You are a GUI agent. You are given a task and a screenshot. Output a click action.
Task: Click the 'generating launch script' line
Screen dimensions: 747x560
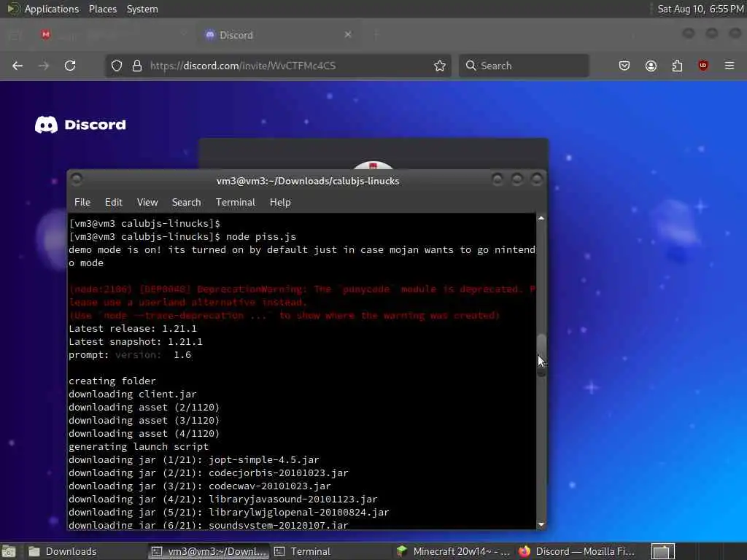click(x=138, y=447)
